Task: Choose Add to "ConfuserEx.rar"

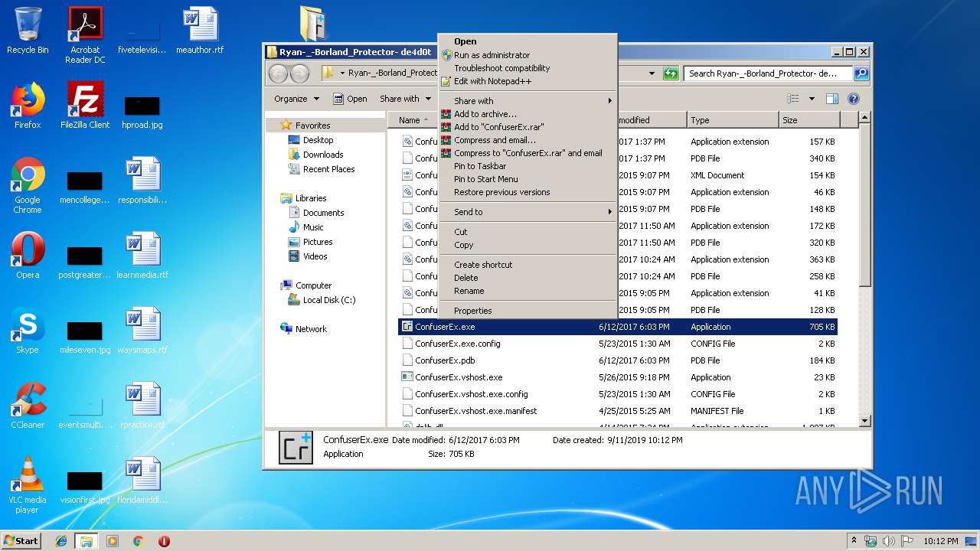Action: click(x=528, y=127)
